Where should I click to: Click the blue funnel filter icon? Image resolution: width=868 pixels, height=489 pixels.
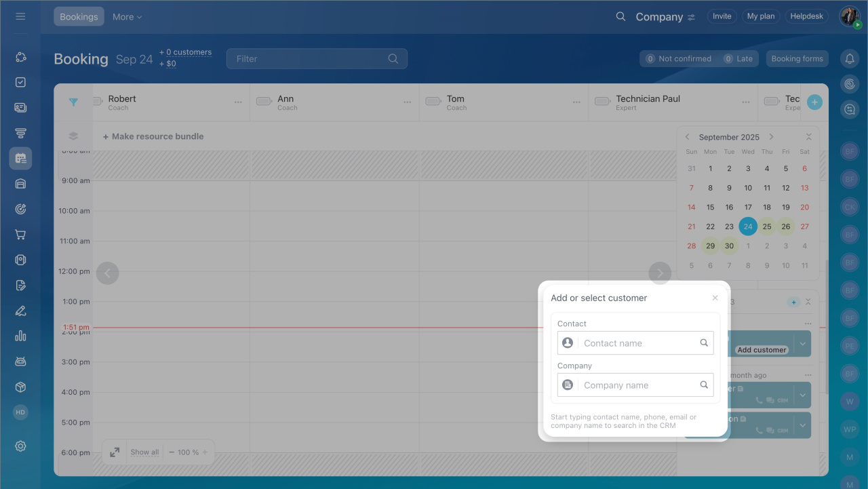(73, 102)
